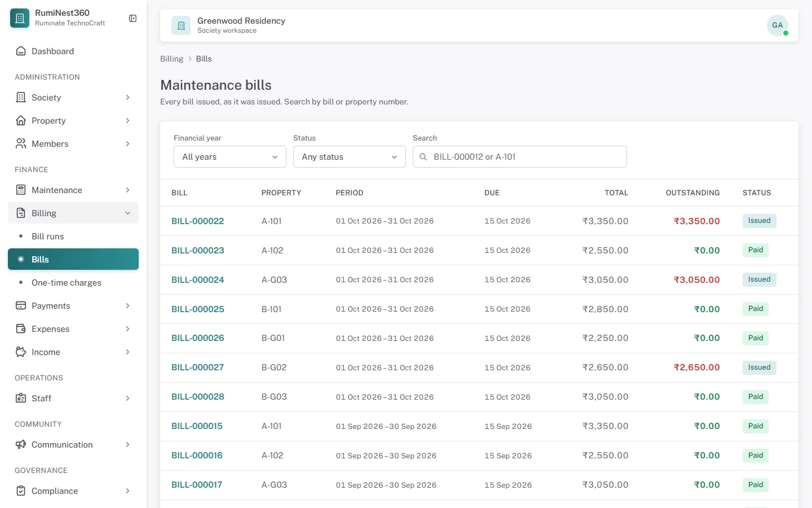The image size is (812, 508).
Task: Select the Bills menu item
Action: pos(73,260)
